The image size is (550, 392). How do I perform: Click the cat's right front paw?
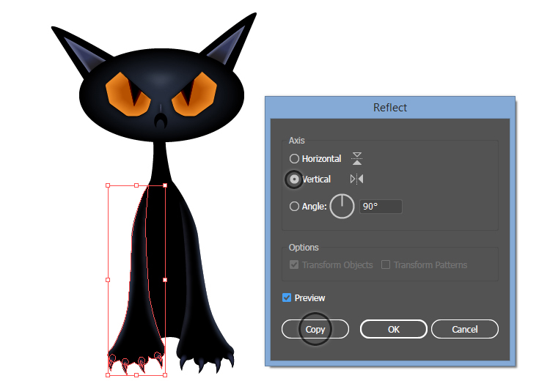[x=205, y=354]
